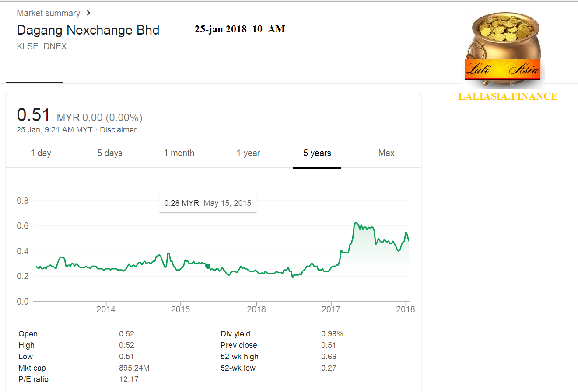Open the Market summary link

pyautogui.click(x=48, y=13)
